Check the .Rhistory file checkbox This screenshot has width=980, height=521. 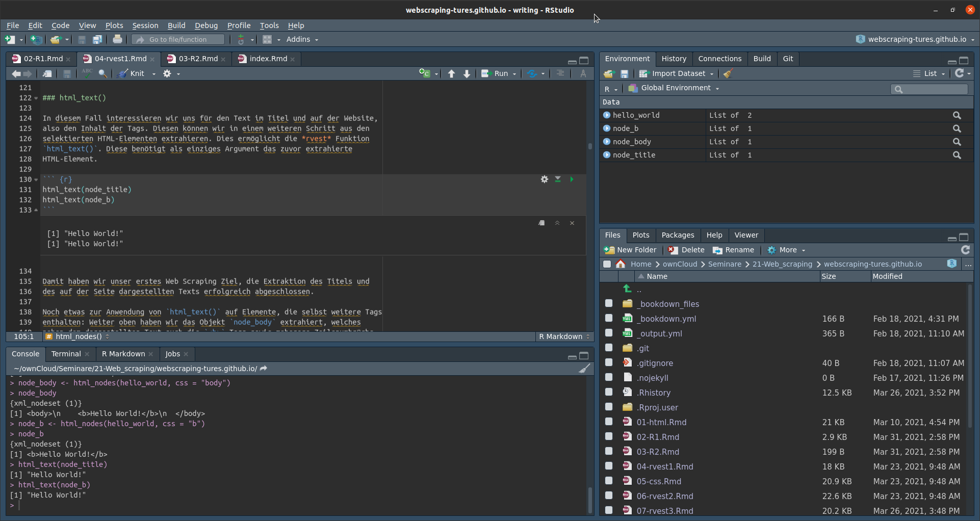609,392
